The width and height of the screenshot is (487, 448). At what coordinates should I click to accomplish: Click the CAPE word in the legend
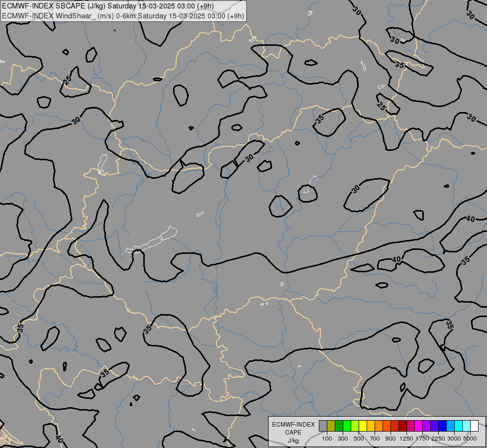[293, 433]
